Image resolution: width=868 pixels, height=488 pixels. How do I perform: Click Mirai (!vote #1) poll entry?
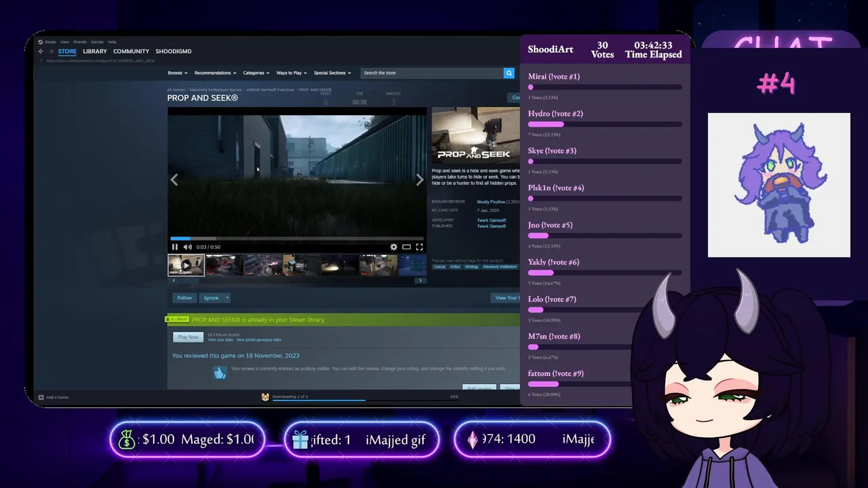604,87
